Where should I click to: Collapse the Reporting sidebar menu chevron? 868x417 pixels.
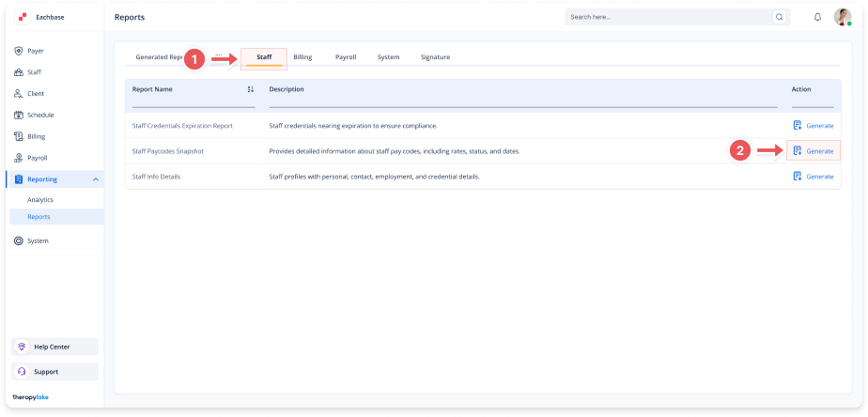[x=95, y=179]
